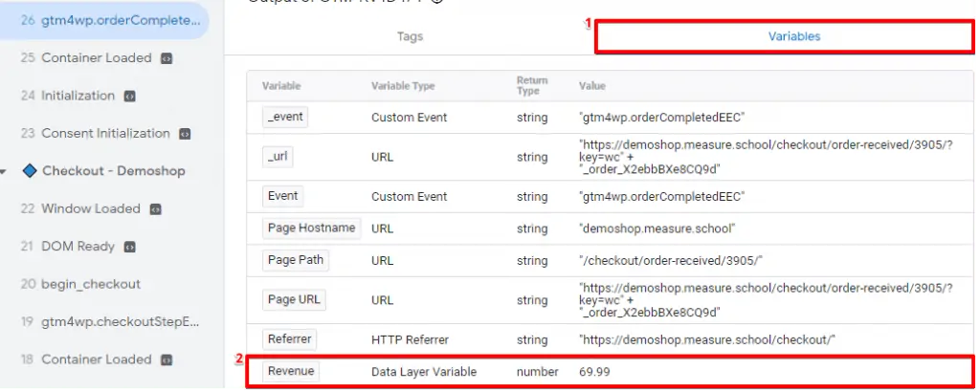This screenshot has height=392, width=980.
Task: Open the Checkout - Demoshop page entry
Action: [113, 171]
